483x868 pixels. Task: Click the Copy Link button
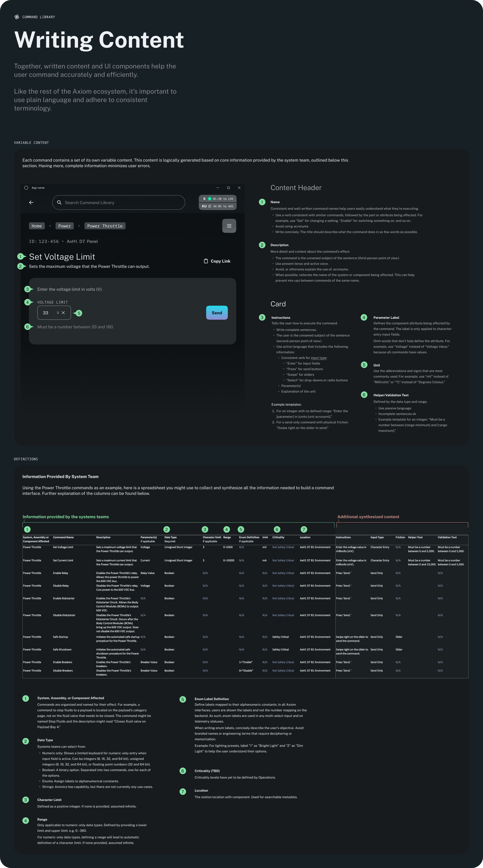tap(220, 261)
